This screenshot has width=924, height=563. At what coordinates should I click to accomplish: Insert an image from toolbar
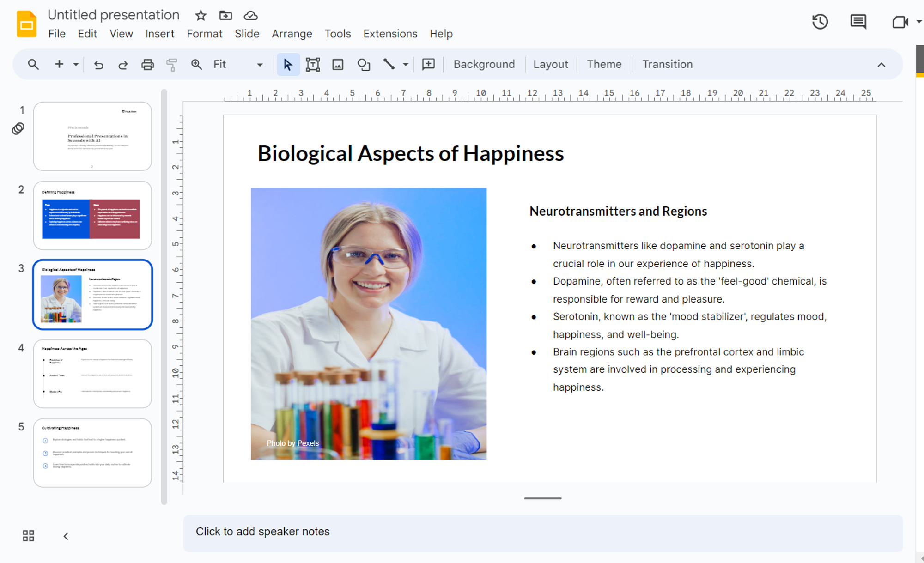click(x=338, y=64)
